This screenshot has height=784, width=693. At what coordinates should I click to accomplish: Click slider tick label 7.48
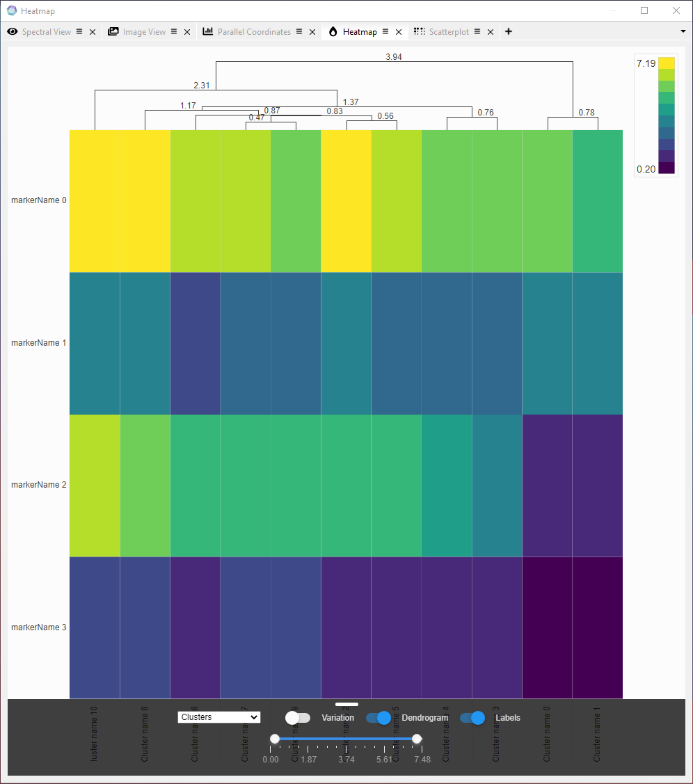coord(422,760)
